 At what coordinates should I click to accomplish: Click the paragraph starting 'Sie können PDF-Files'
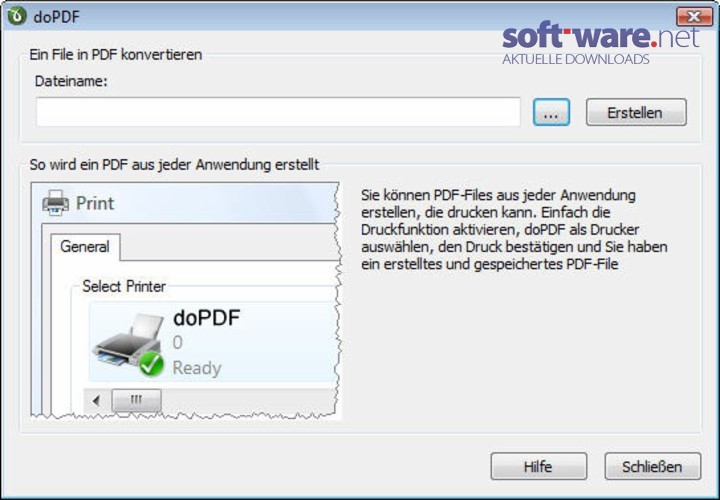(514, 230)
